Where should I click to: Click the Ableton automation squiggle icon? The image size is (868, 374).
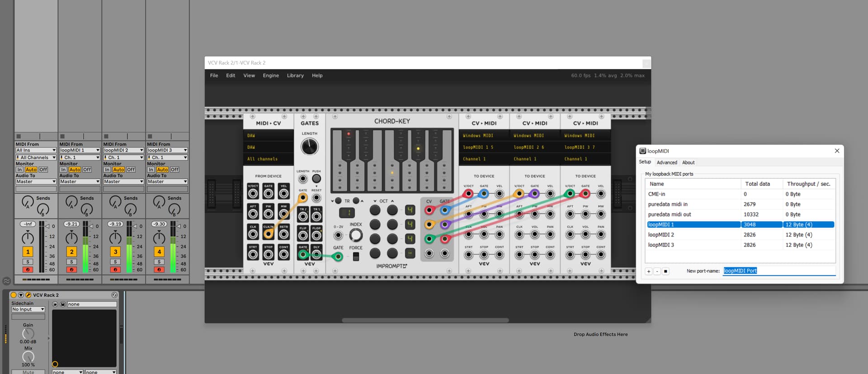tap(6, 281)
